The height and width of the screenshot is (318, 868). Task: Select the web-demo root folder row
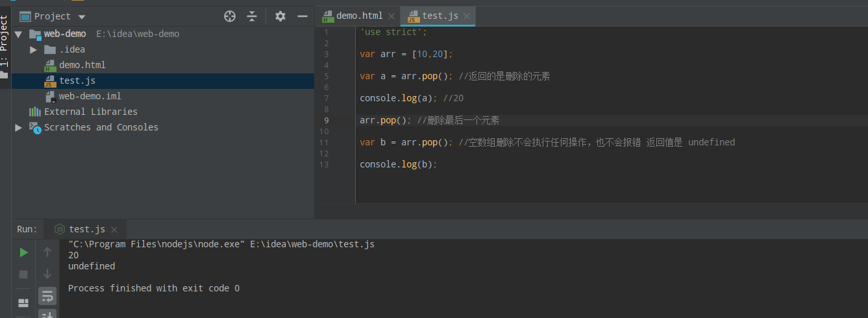(x=163, y=34)
